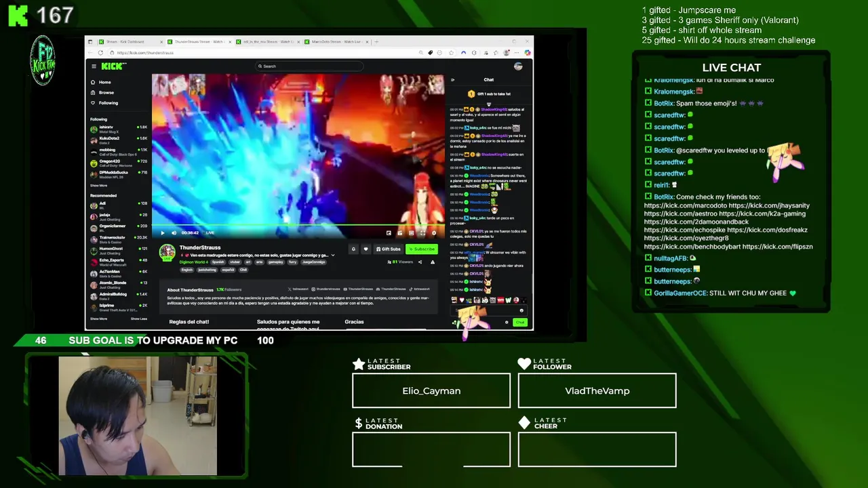868x488 pixels.
Task: Select the justchatting tag
Action: [207, 270]
